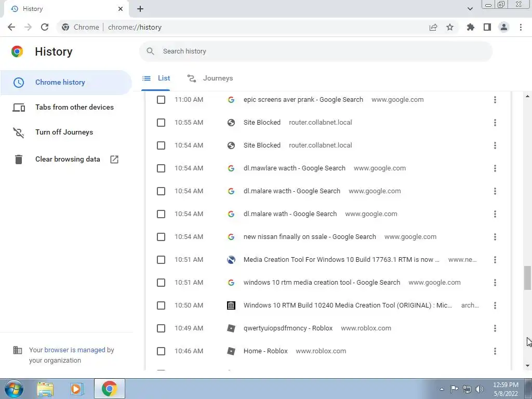Select checkbox for windows 10 rtm media creation tool

click(x=161, y=283)
